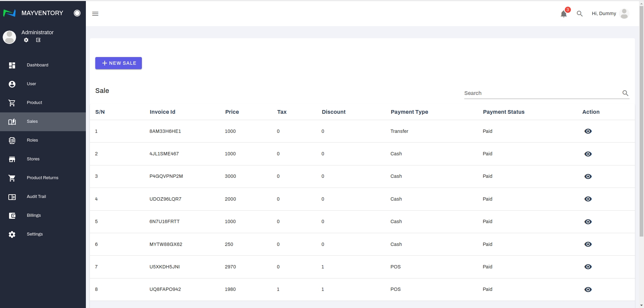The height and width of the screenshot is (308, 644).
Task: Open the top bar search icon
Action: click(580, 14)
